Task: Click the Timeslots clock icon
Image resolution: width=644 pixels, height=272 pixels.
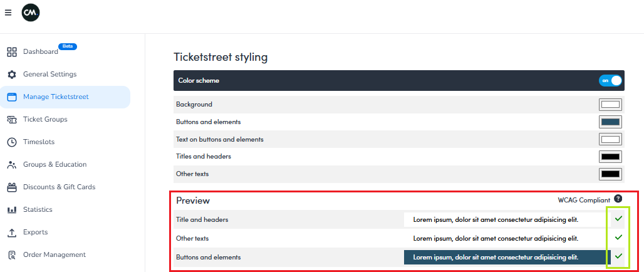Action: (11, 142)
